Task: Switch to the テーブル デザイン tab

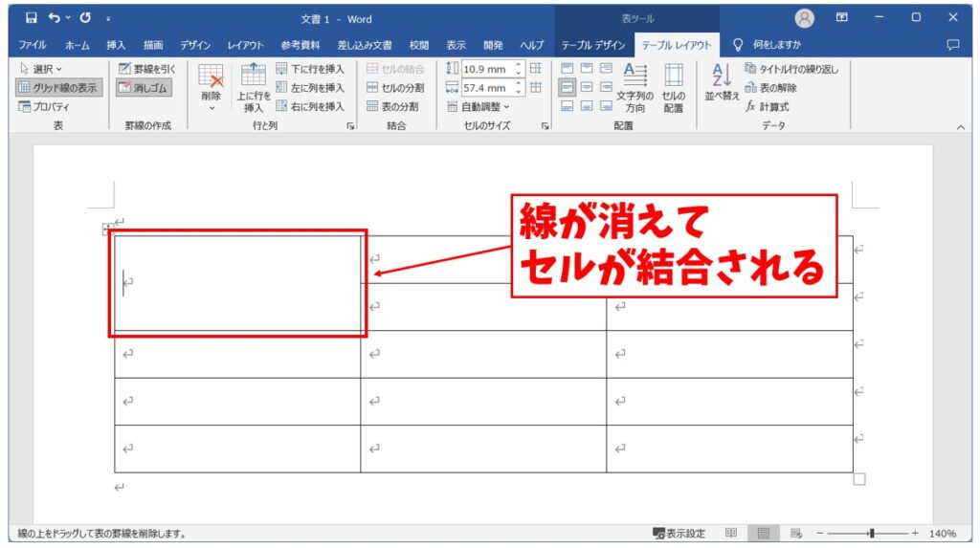Action: point(592,45)
